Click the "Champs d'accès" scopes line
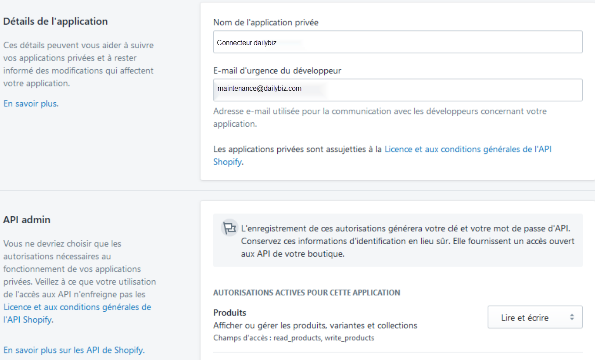 (294, 338)
